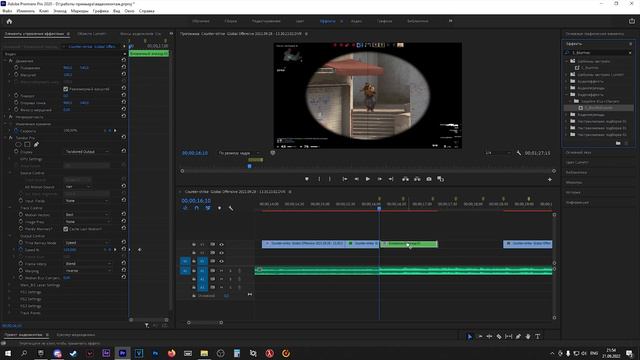Expand the Основной звук panel
640x360 pixels.
(578, 152)
